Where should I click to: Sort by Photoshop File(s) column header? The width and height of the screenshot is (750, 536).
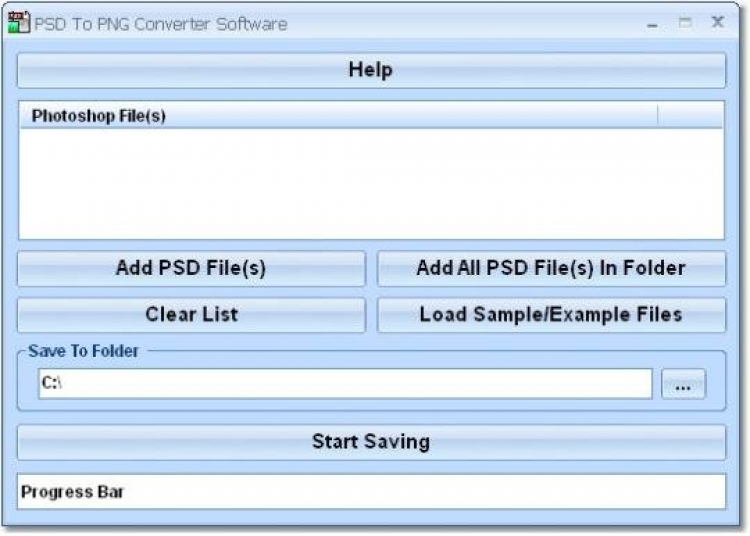click(339, 115)
